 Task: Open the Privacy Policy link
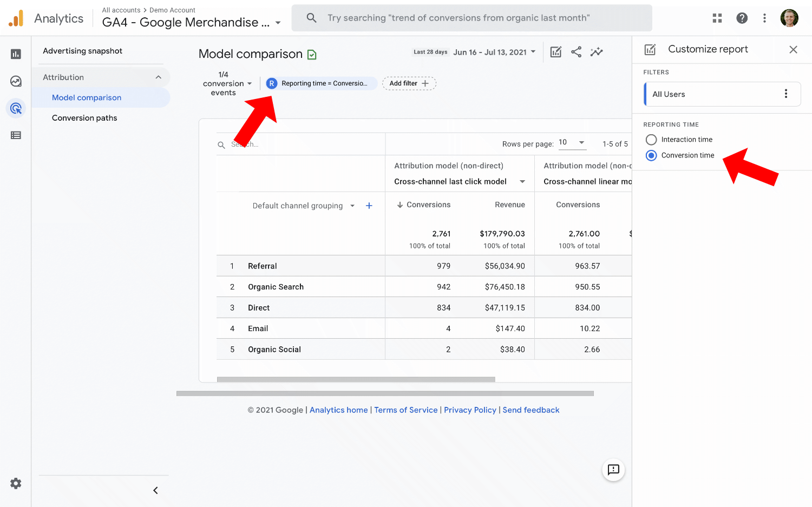click(470, 410)
